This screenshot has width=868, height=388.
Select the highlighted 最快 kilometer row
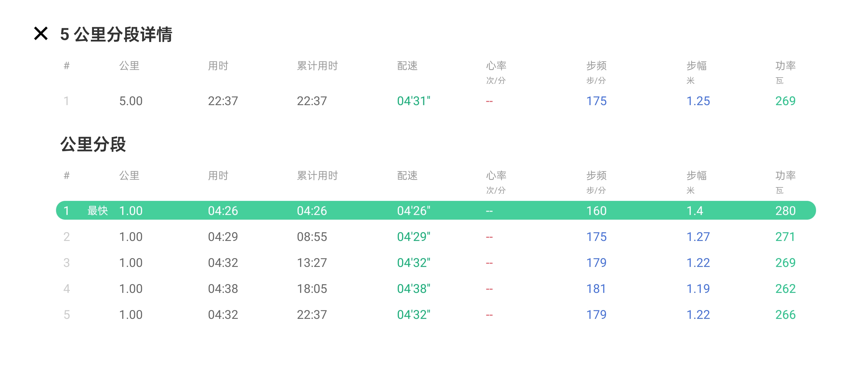tap(435, 211)
